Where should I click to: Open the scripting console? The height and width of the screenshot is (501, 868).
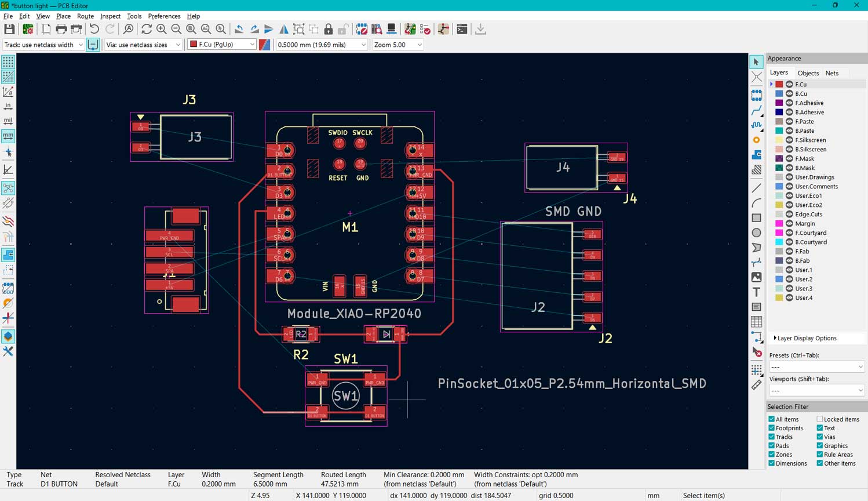[462, 29]
